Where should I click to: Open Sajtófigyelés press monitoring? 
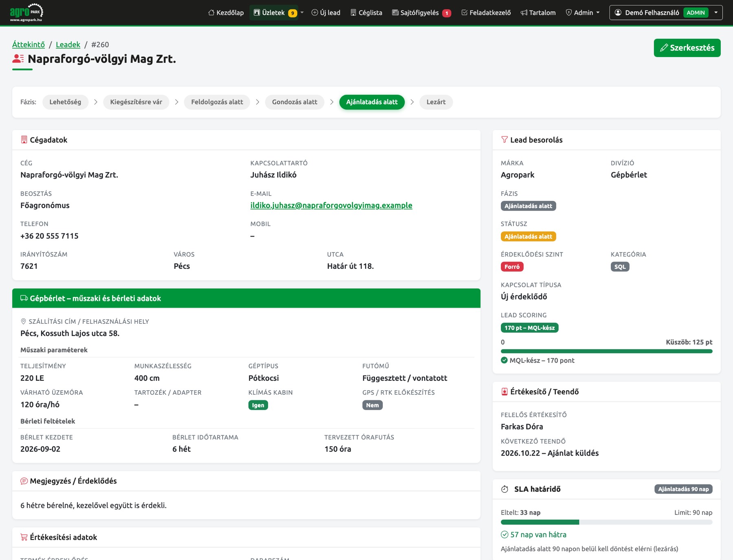click(421, 13)
